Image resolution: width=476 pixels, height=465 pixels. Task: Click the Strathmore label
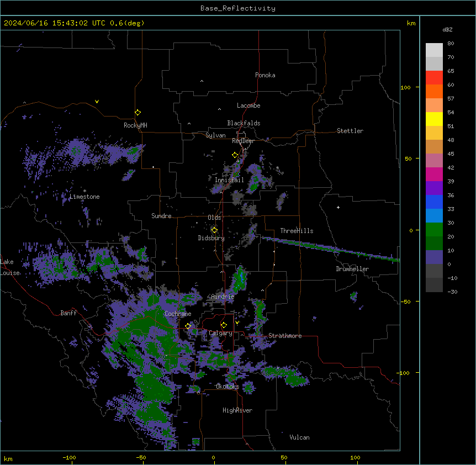285,336
